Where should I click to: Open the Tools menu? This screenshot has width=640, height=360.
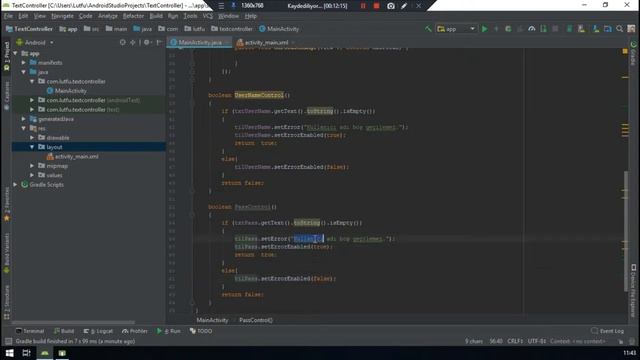pos(190,16)
